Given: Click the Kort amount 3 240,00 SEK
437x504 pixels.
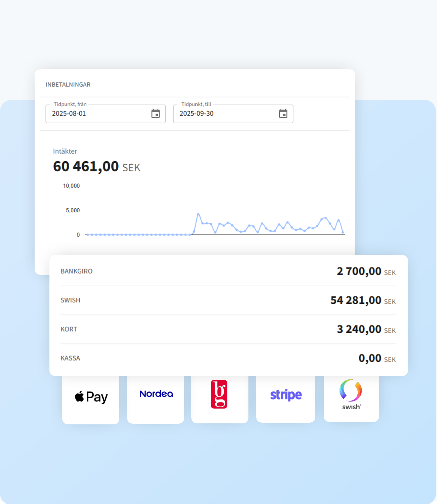Looking at the screenshot, I should tap(366, 329).
